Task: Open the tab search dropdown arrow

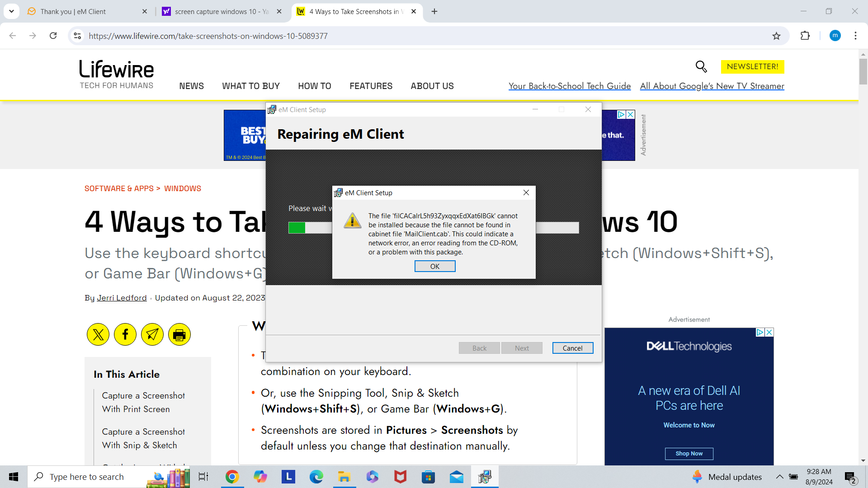Action: click(x=11, y=11)
